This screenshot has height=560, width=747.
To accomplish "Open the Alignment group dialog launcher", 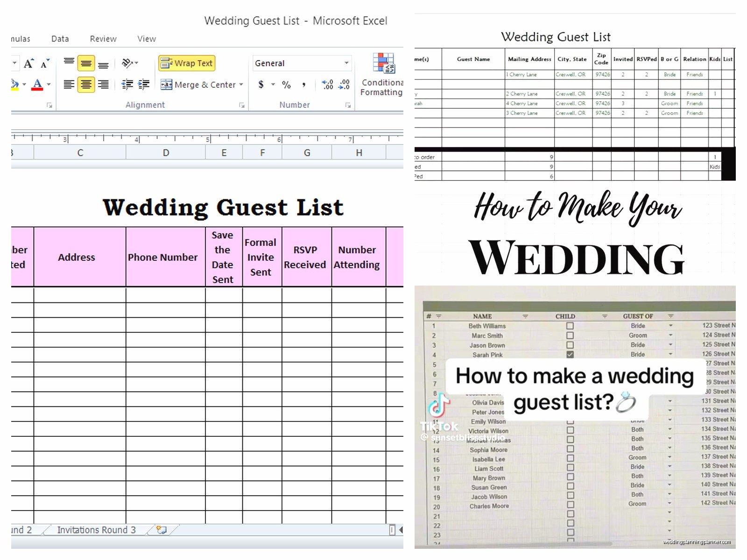I will (x=242, y=105).
